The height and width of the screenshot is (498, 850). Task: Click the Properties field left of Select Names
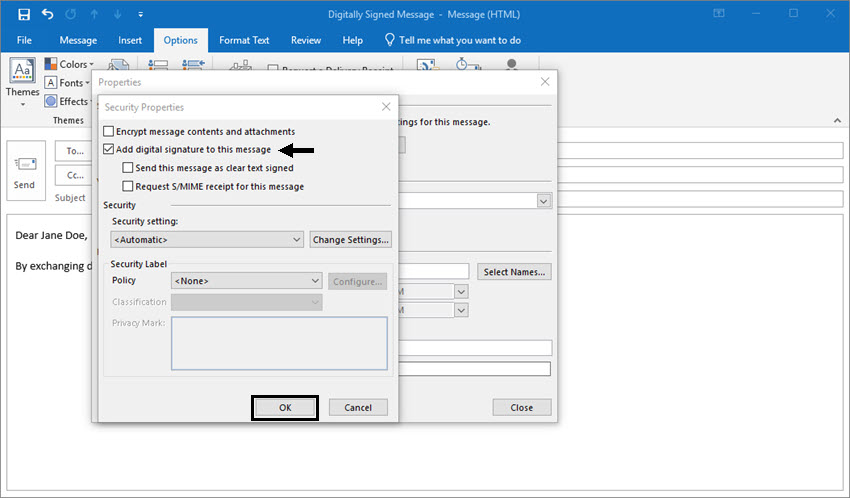[434, 271]
